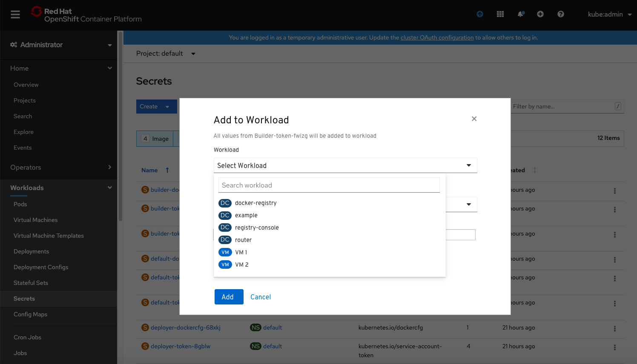
Task: Click NS badge in deployer-dockercfg-68xkj row
Action: [x=255, y=327]
